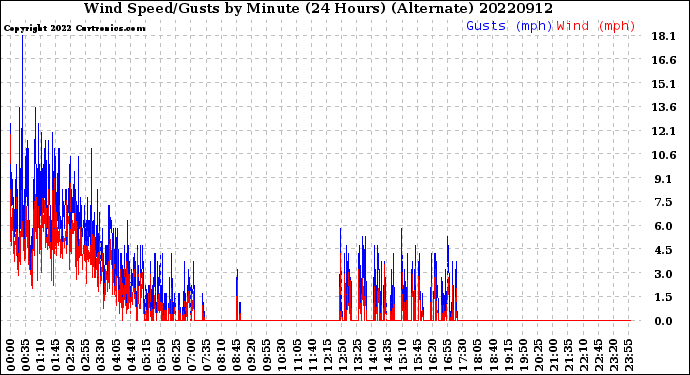Click the 09:55 time label
Image resolution: width=690 pixels, height=375 pixels.
pos(267,355)
